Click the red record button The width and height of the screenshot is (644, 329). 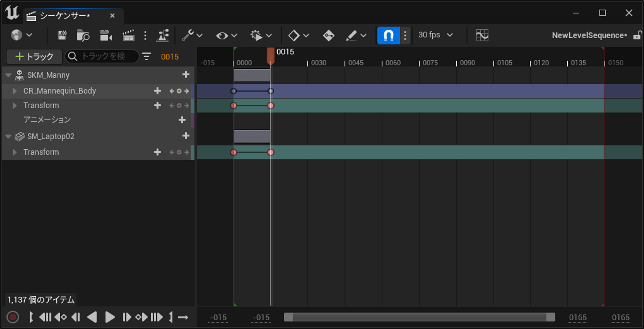13,317
